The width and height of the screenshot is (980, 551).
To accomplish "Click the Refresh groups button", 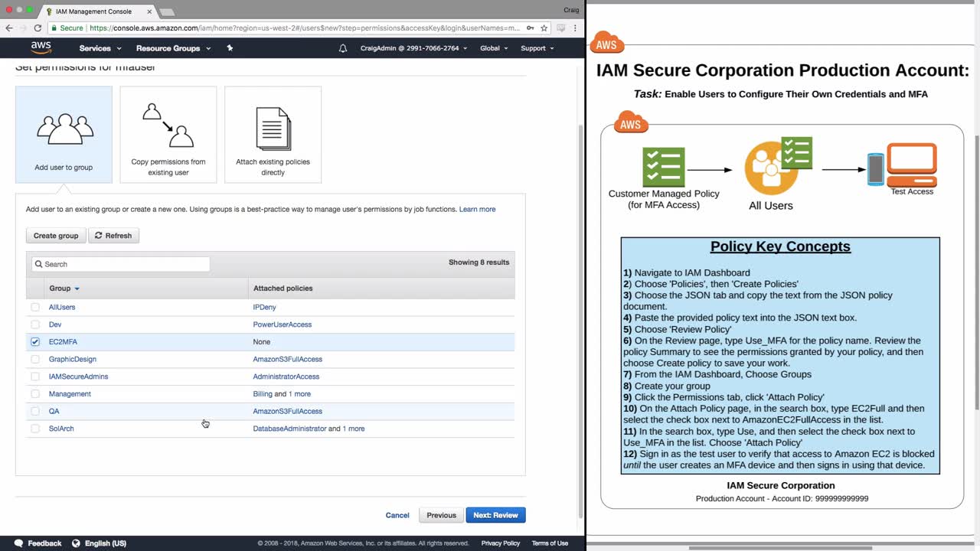I will click(113, 236).
